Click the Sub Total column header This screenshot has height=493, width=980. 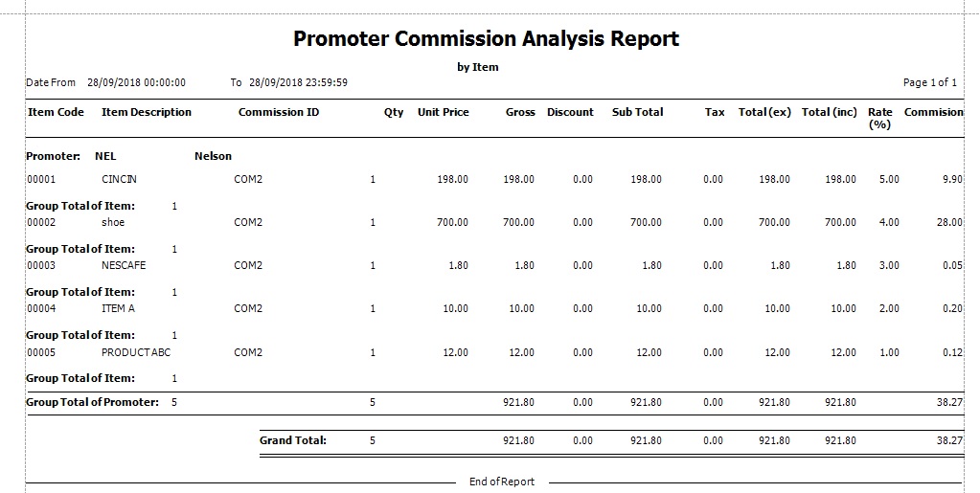pos(637,112)
